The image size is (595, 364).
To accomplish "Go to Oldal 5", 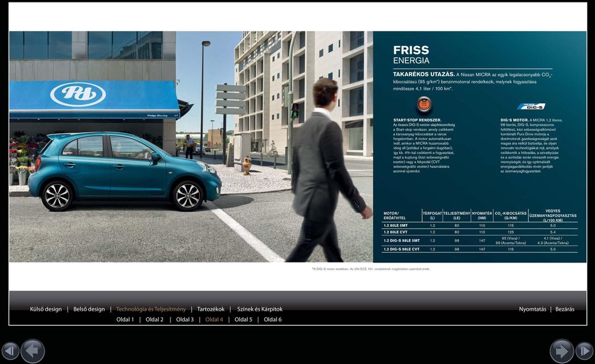I will (243, 319).
